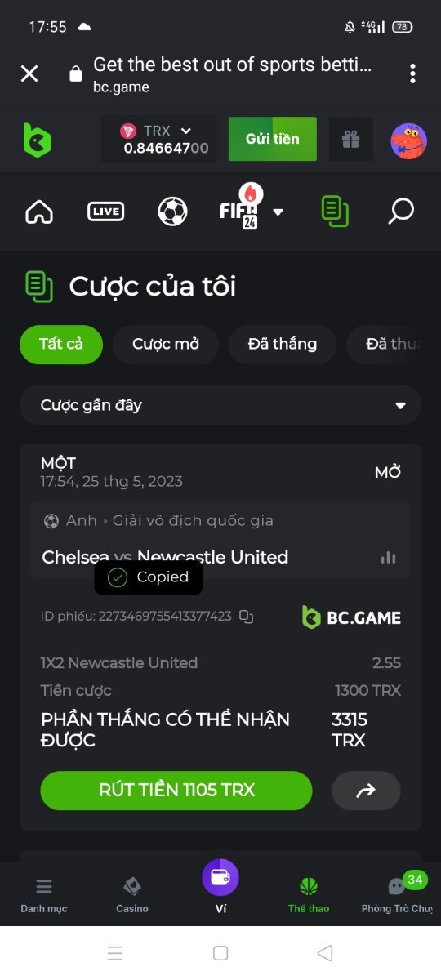Open the user avatar profile
The image size is (441, 980).
(408, 140)
